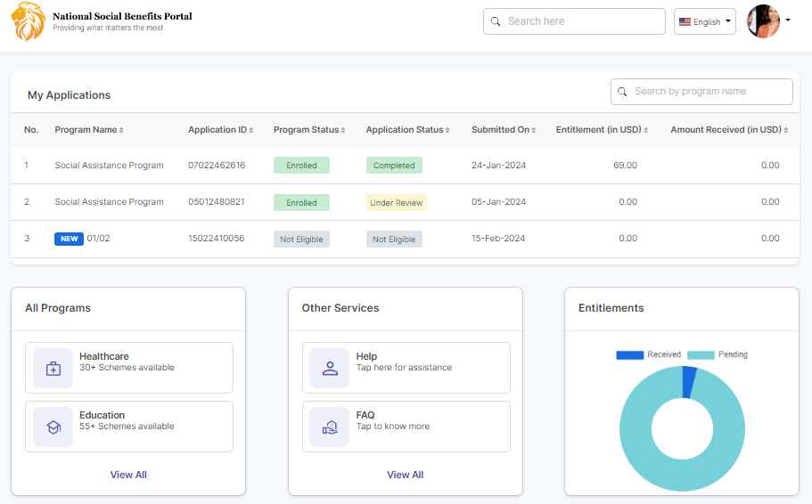Click the Help person icon
The height and width of the screenshot is (504, 812).
(x=330, y=368)
